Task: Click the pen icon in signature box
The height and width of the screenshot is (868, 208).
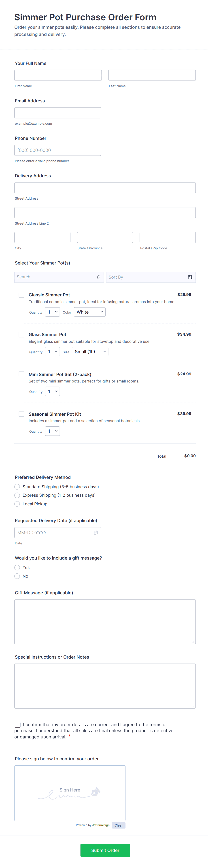Action: 96,791
